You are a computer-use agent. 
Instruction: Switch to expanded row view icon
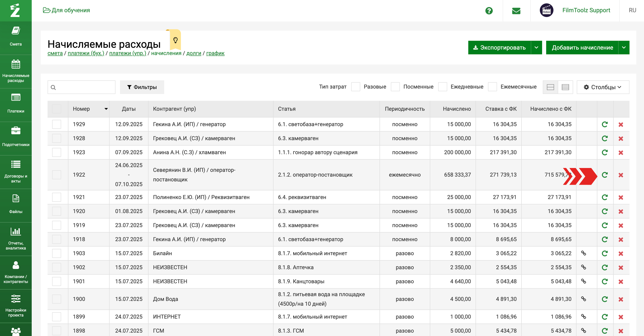pyautogui.click(x=550, y=87)
